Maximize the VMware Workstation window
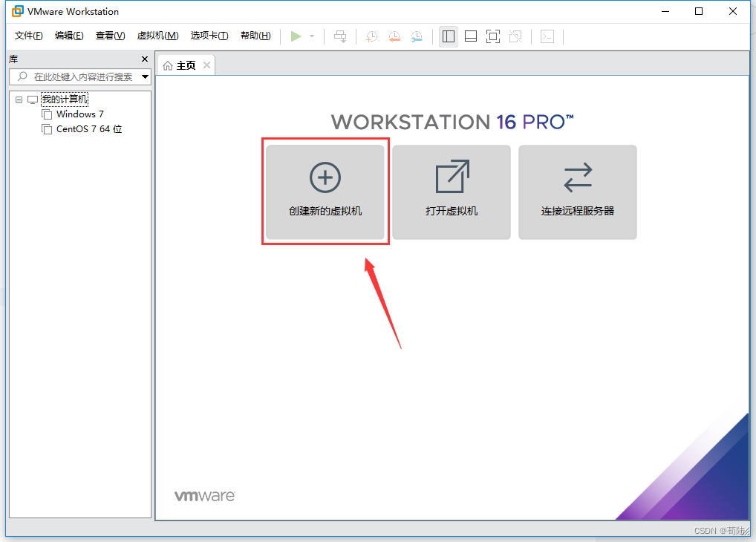This screenshot has width=756, height=542. pyautogui.click(x=699, y=11)
